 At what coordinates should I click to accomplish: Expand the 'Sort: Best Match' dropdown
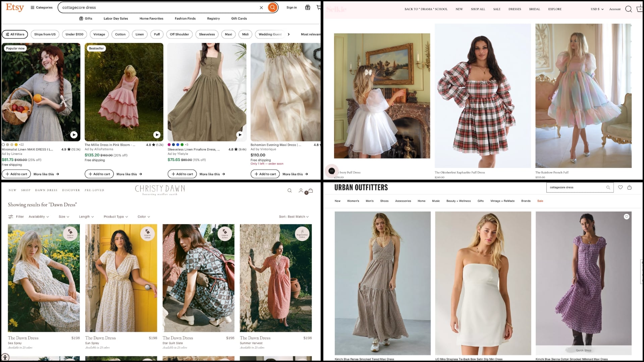294,217
